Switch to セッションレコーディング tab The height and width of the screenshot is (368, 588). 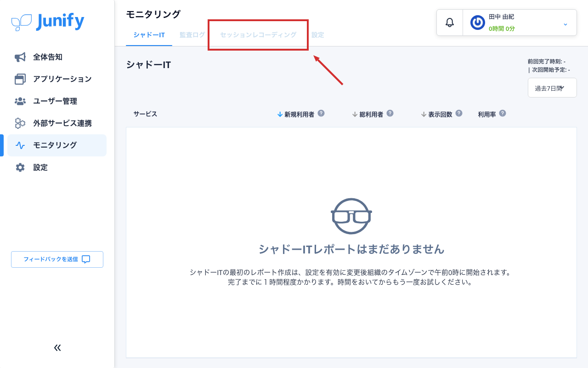pos(258,35)
